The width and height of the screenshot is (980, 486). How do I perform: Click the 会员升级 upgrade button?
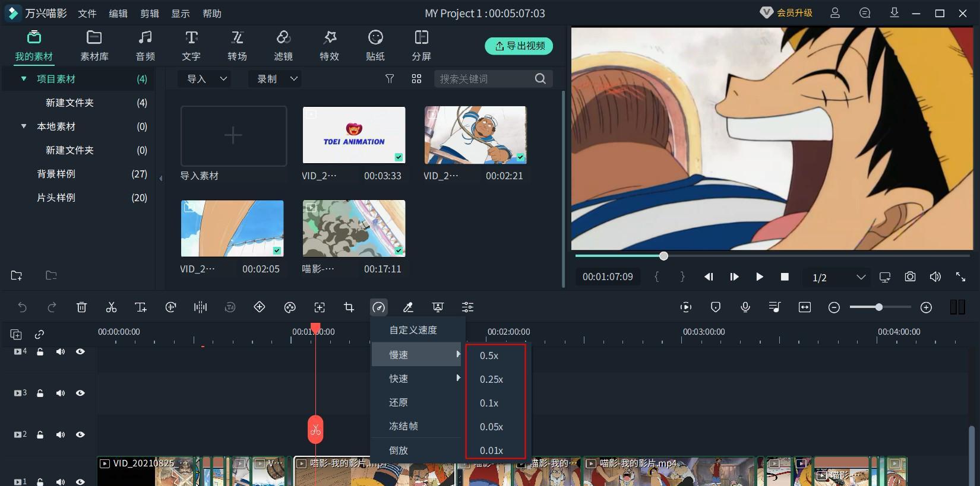[786, 12]
